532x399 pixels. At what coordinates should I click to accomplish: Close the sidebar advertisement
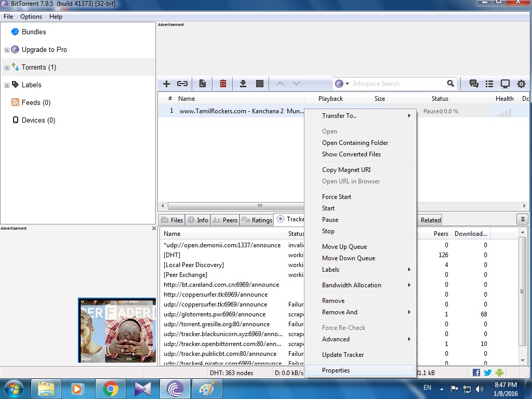pos(154,229)
